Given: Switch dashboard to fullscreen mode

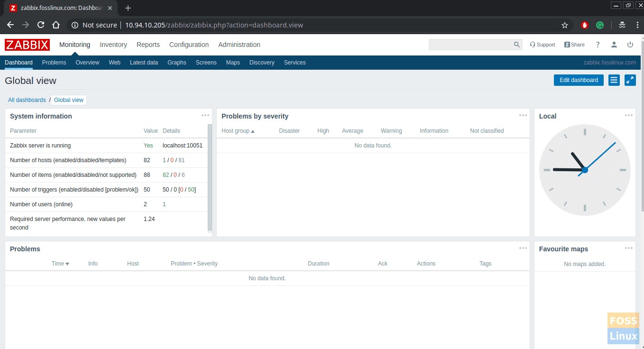Looking at the screenshot, I should coord(630,80).
